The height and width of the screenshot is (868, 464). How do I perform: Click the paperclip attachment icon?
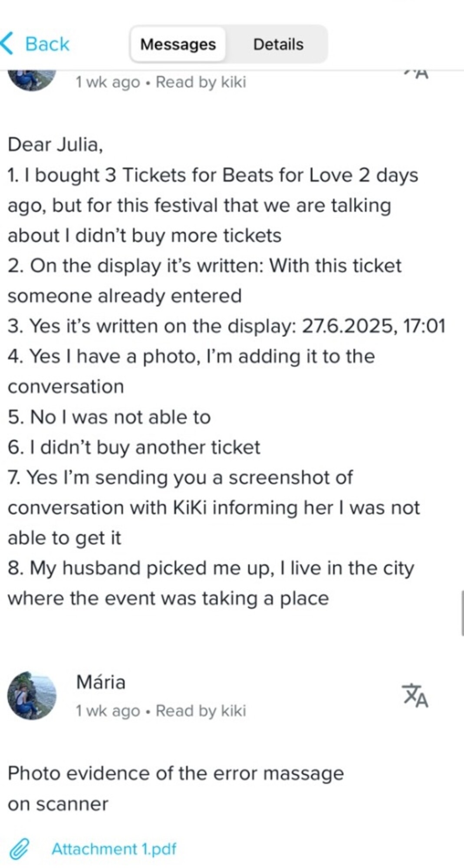click(19, 849)
